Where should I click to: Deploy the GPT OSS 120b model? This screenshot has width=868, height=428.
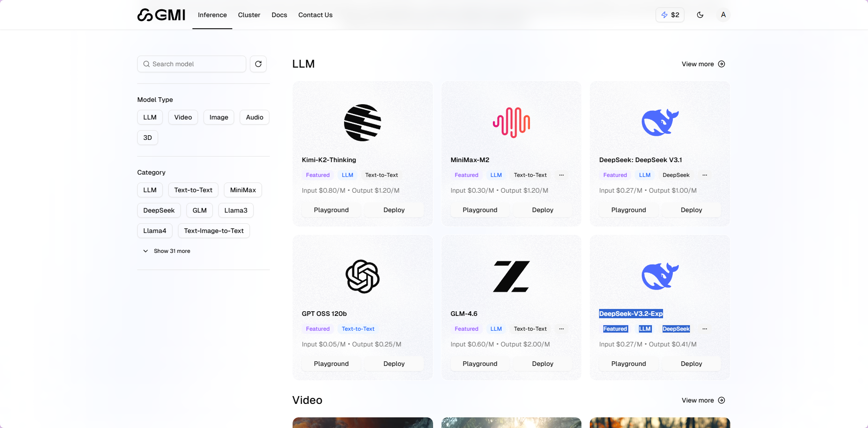394,364
